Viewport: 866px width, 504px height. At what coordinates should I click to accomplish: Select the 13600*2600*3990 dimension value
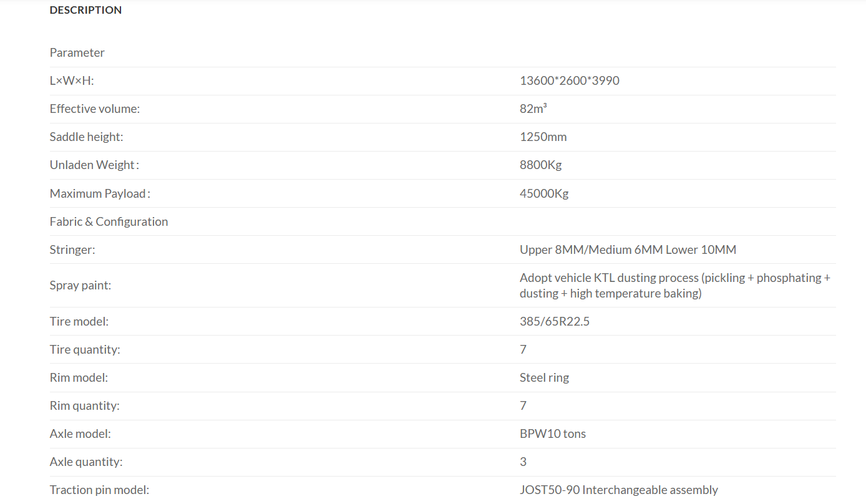click(x=570, y=80)
